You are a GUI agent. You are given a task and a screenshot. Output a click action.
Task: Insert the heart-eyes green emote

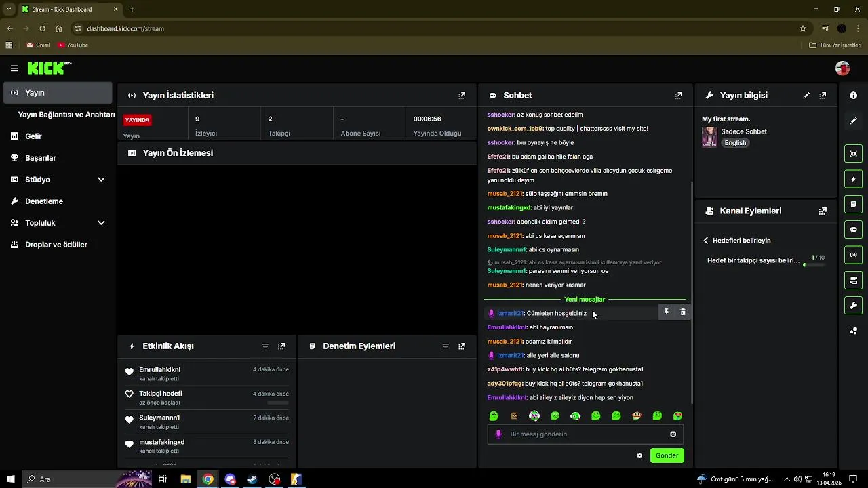pos(677,415)
